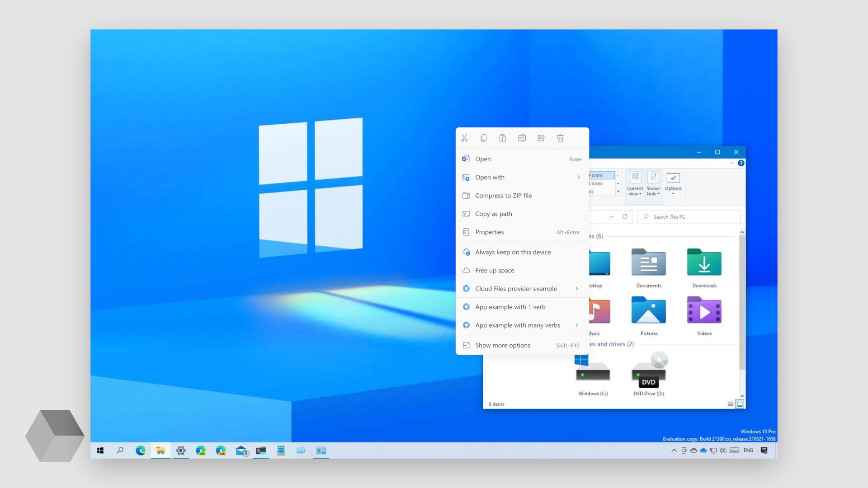The width and height of the screenshot is (868, 488).
Task: Choose Open from the context menu
Action: 522,159
